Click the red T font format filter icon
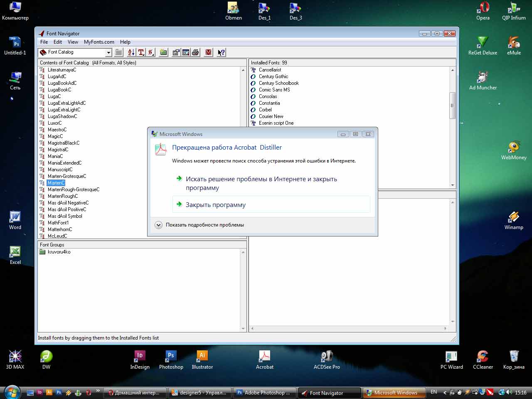The width and height of the screenshot is (532, 399). [141, 52]
